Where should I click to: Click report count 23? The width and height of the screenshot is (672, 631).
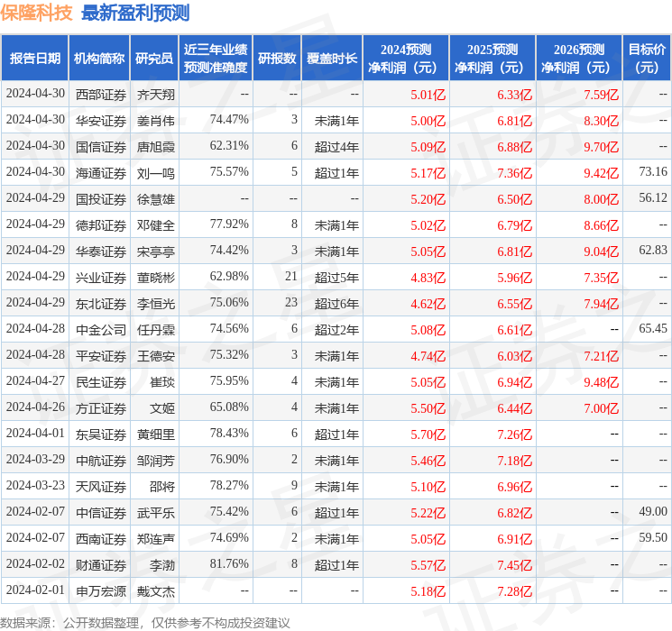[291, 303]
